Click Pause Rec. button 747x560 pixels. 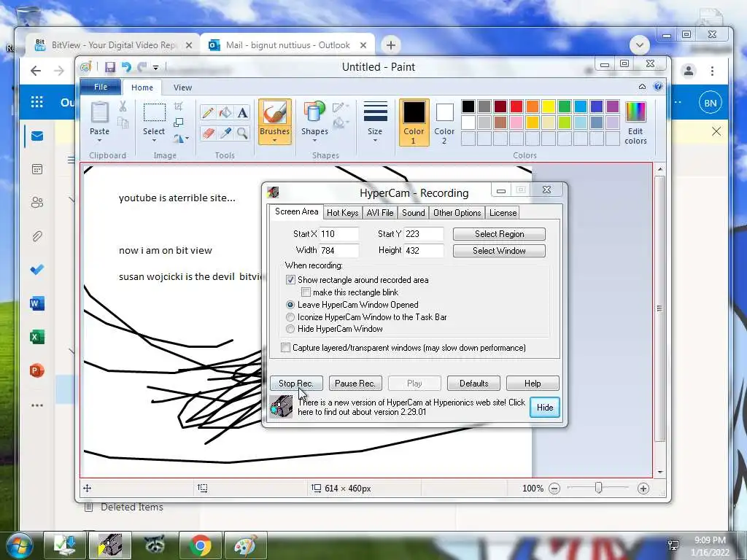[355, 384]
